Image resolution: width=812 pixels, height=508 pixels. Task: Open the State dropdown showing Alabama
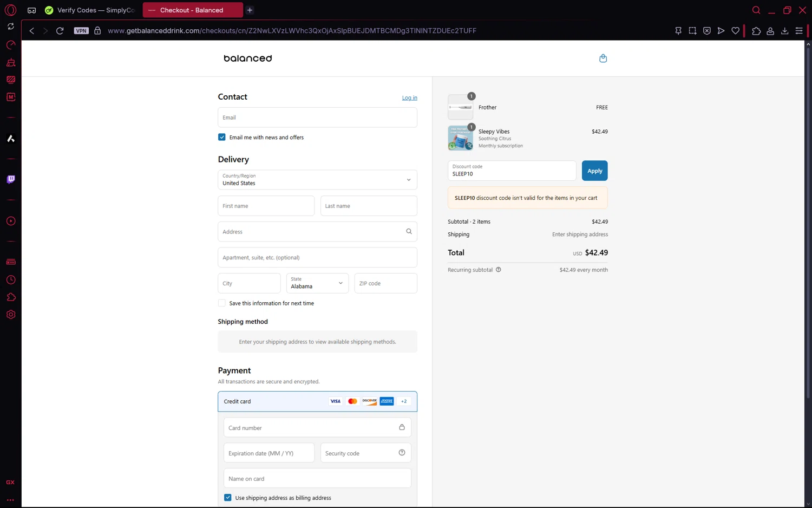[x=317, y=283]
